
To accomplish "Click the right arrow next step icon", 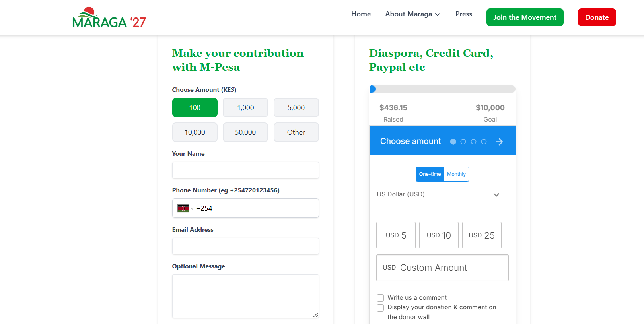I will point(499,142).
